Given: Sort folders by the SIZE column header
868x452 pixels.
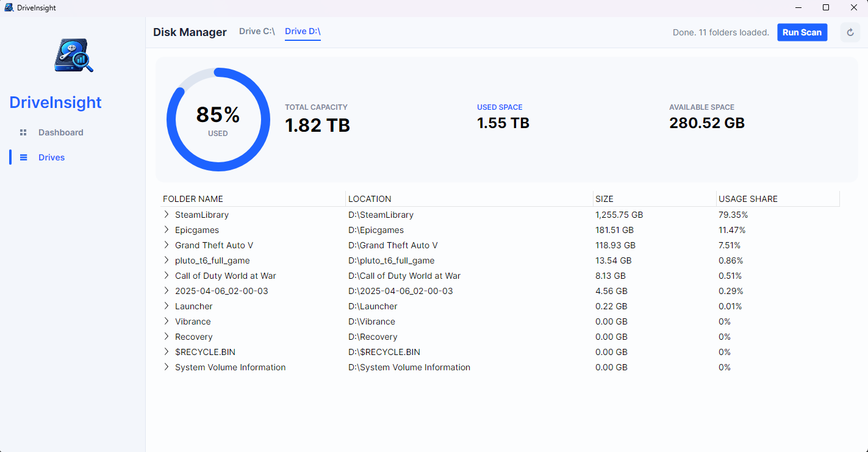Looking at the screenshot, I should point(603,199).
